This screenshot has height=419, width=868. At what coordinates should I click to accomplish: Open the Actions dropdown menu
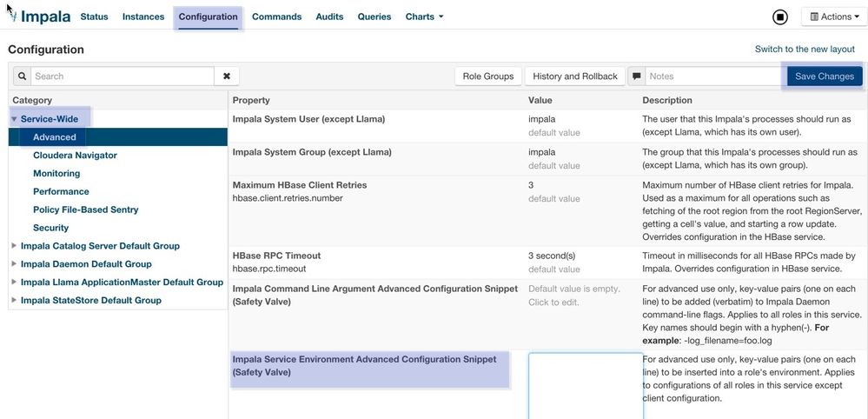tap(832, 17)
